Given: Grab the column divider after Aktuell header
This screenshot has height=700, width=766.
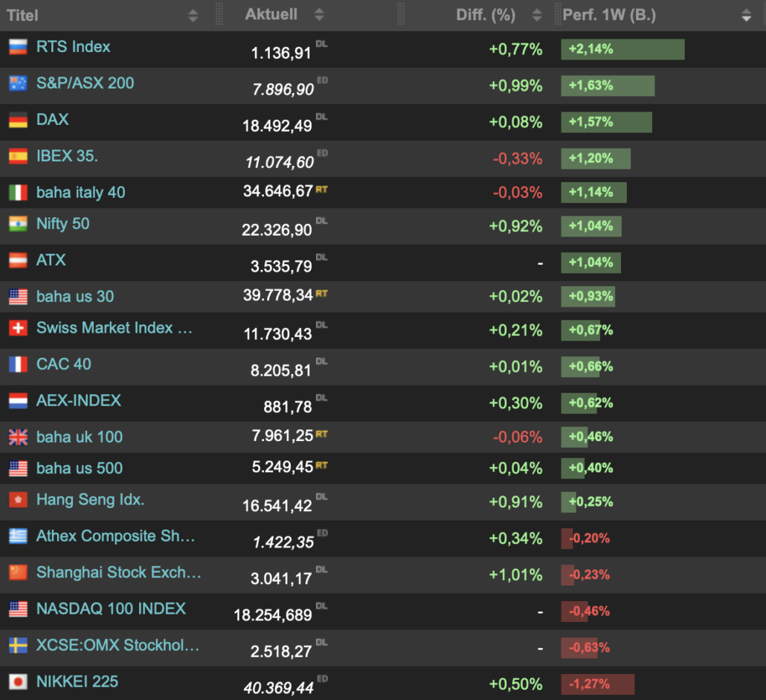Looking at the screenshot, I should (x=401, y=13).
